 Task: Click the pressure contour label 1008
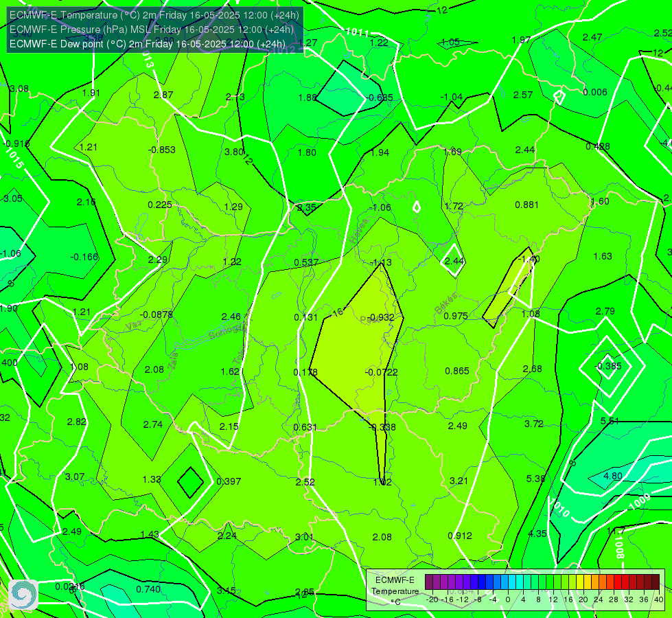pos(619,547)
